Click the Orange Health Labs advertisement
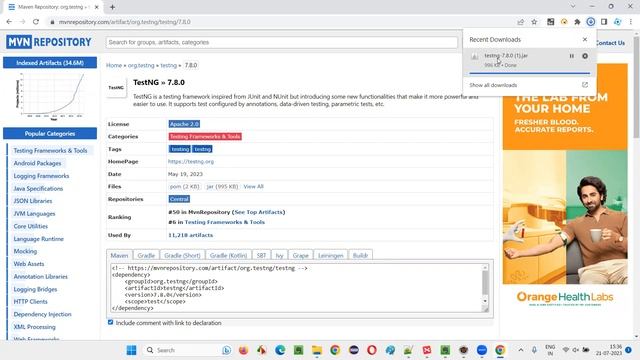The height and width of the screenshot is (360, 640). click(565, 186)
